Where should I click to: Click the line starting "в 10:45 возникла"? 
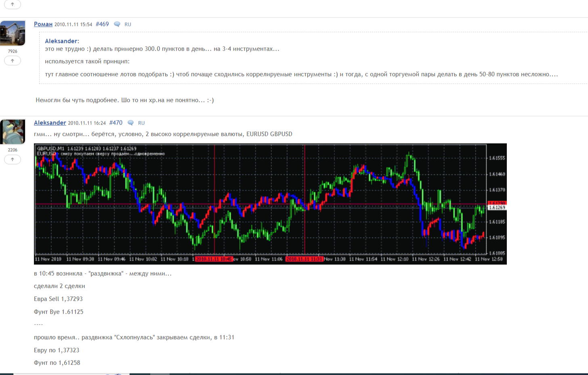[103, 274]
